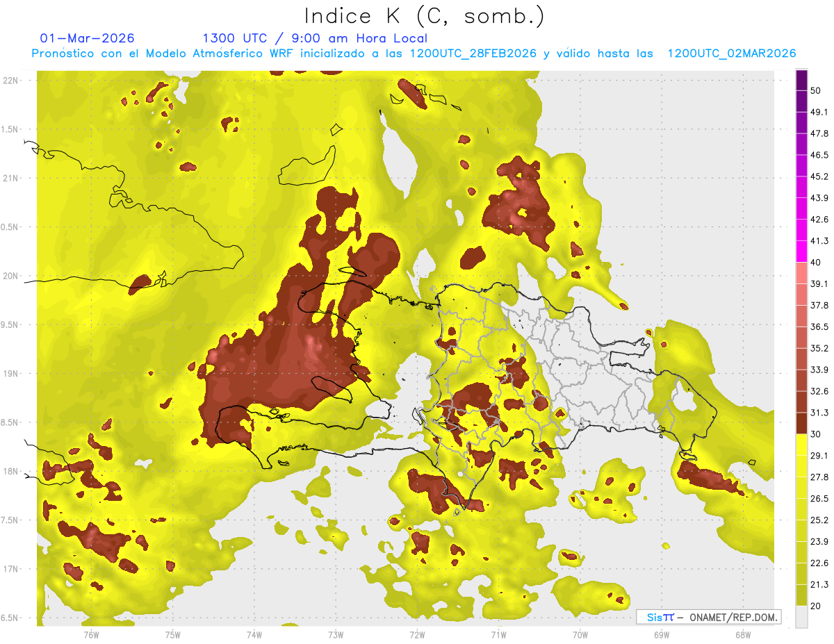Click the "19N" latitude label
This screenshot has height=644, width=834.
(x=10, y=374)
